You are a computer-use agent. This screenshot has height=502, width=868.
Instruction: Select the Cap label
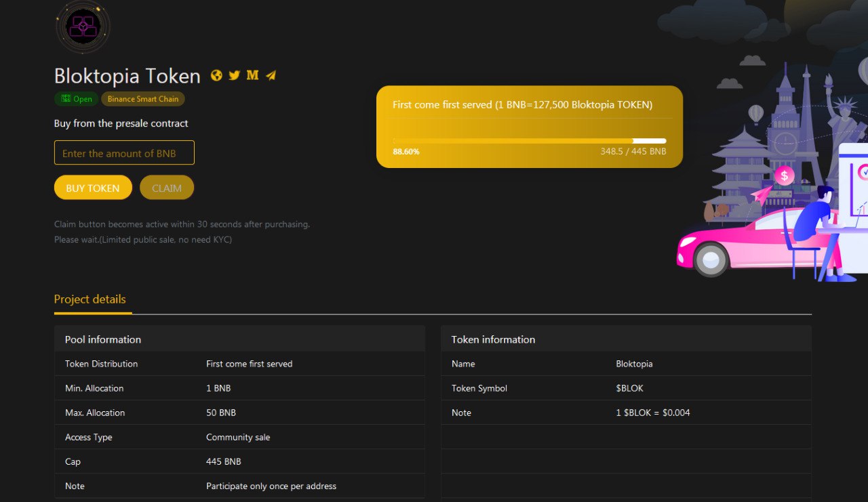pyautogui.click(x=73, y=461)
